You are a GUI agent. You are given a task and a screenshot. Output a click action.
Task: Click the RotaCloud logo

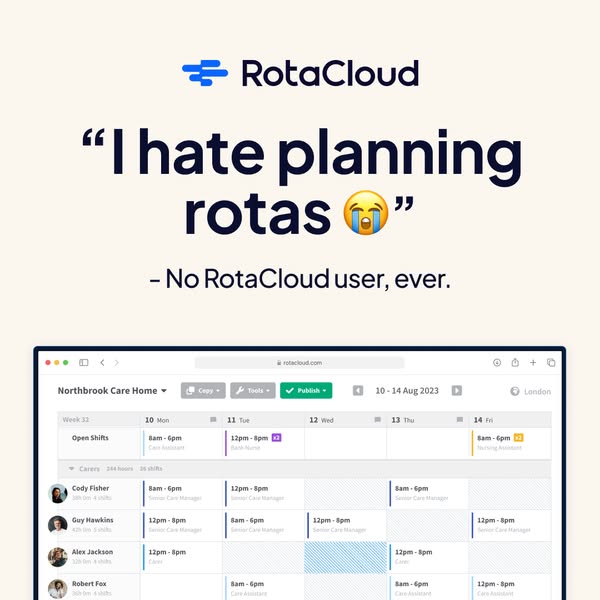(x=300, y=73)
